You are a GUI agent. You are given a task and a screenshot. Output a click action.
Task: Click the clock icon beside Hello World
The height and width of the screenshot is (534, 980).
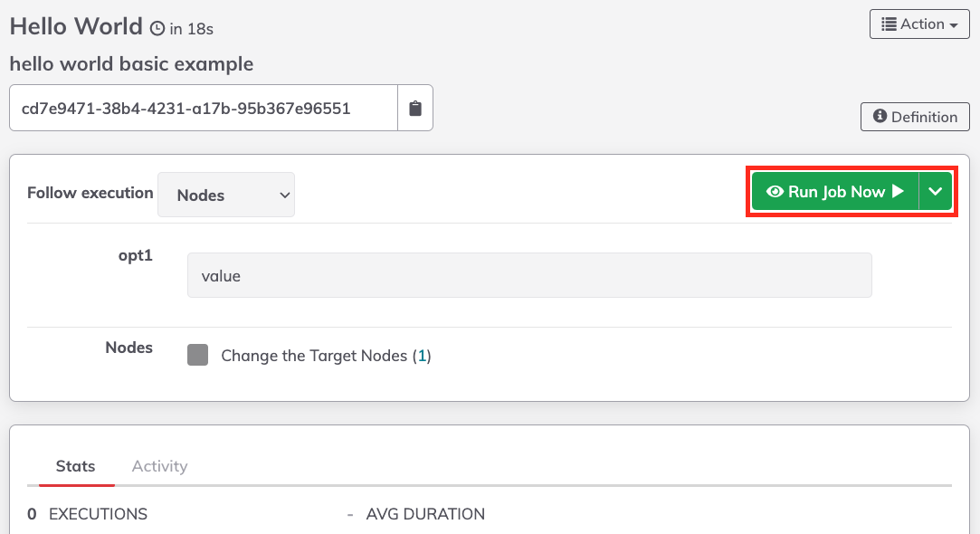[157, 29]
